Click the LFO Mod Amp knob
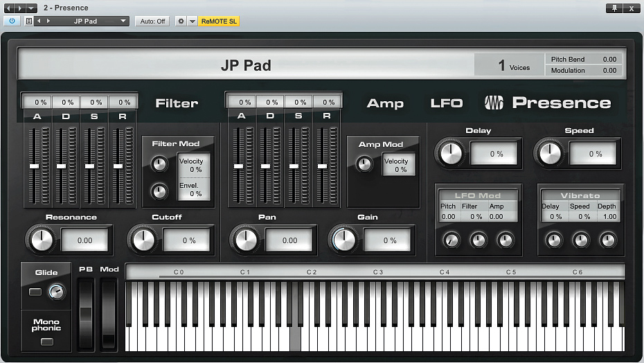Screen dimensions: 644x363 pyautogui.click(x=506, y=240)
